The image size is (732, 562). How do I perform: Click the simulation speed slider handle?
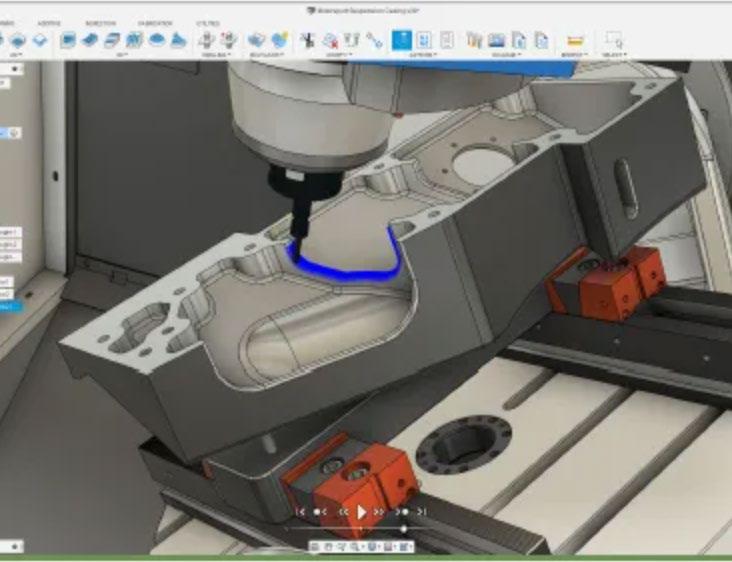pyautogui.click(x=404, y=529)
